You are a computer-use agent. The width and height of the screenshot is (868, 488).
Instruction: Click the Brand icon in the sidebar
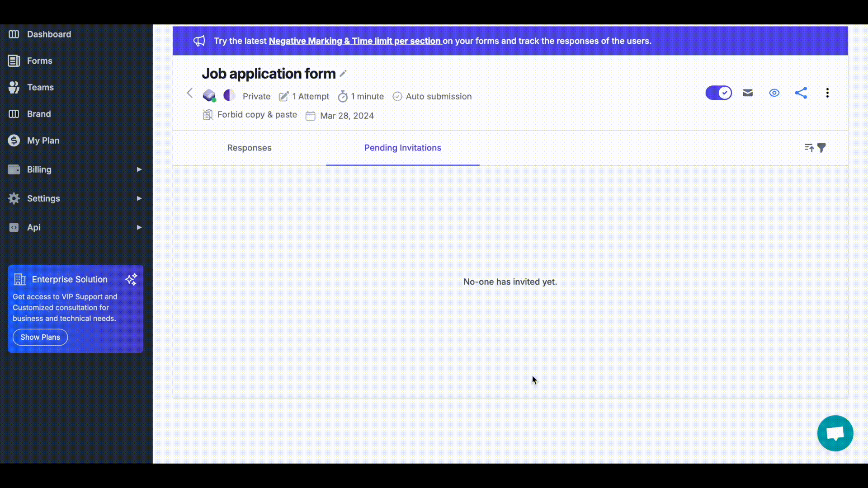14,114
